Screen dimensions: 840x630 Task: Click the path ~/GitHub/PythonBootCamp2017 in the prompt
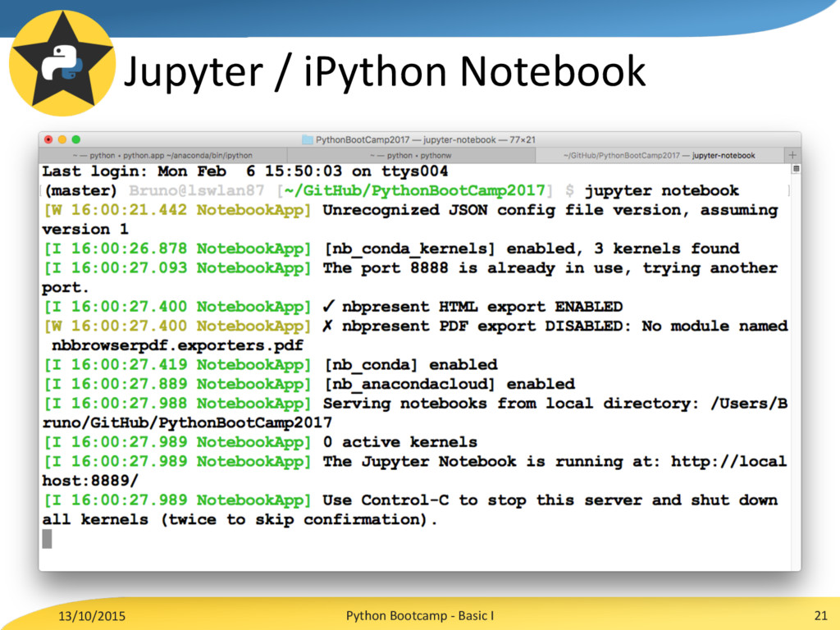tap(414, 190)
